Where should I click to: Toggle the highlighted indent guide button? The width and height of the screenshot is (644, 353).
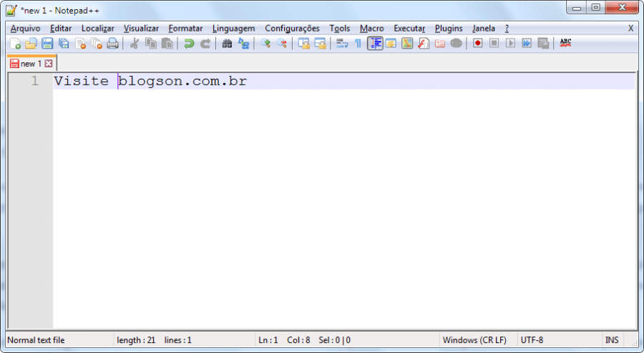tap(375, 43)
